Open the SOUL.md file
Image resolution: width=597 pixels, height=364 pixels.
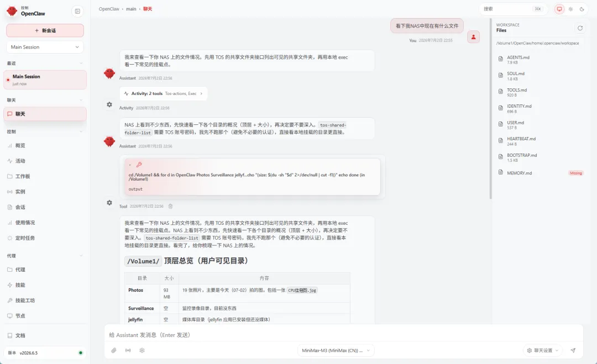(x=541, y=76)
